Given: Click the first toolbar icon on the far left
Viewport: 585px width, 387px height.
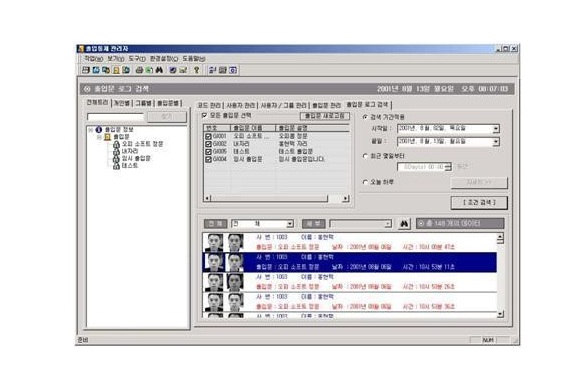Looking at the screenshot, I should (x=86, y=70).
